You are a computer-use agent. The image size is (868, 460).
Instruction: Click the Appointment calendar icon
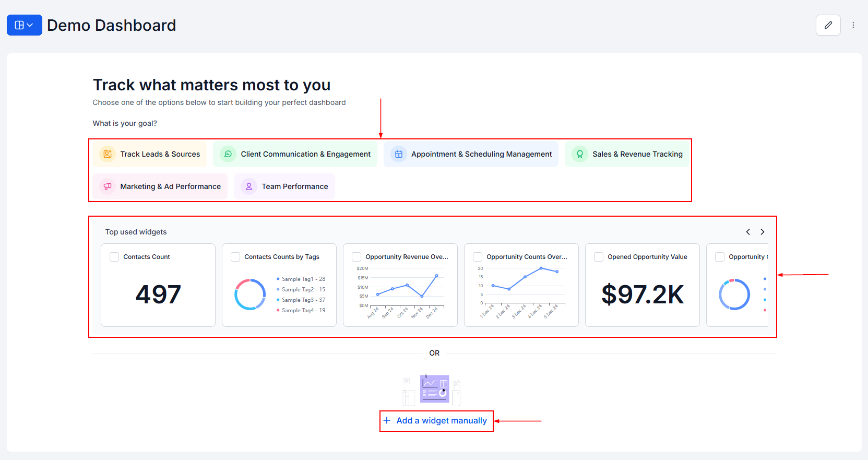click(x=399, y=154)
